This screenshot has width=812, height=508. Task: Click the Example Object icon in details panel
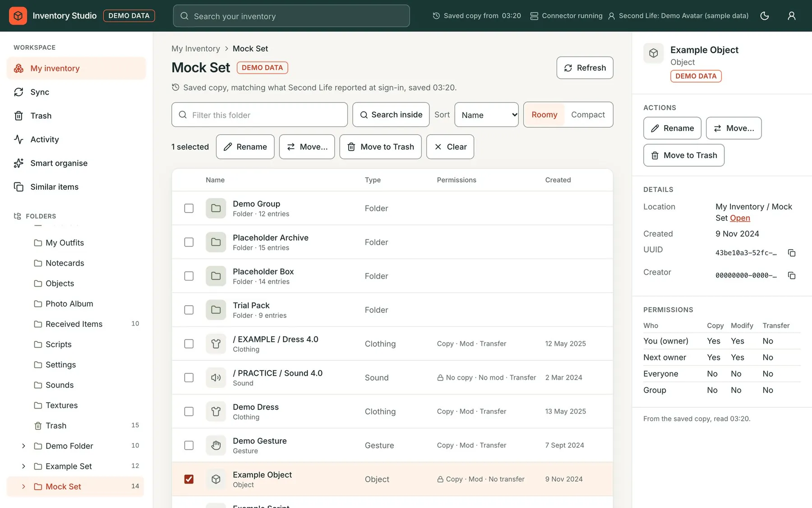(x=654, y=53)
